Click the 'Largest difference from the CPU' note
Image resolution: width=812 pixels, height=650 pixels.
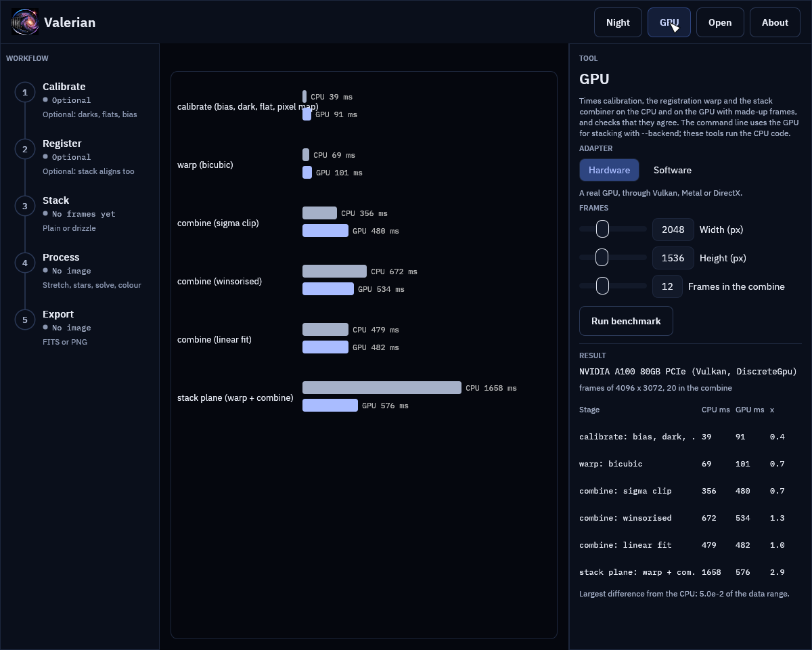coord(684,594)
